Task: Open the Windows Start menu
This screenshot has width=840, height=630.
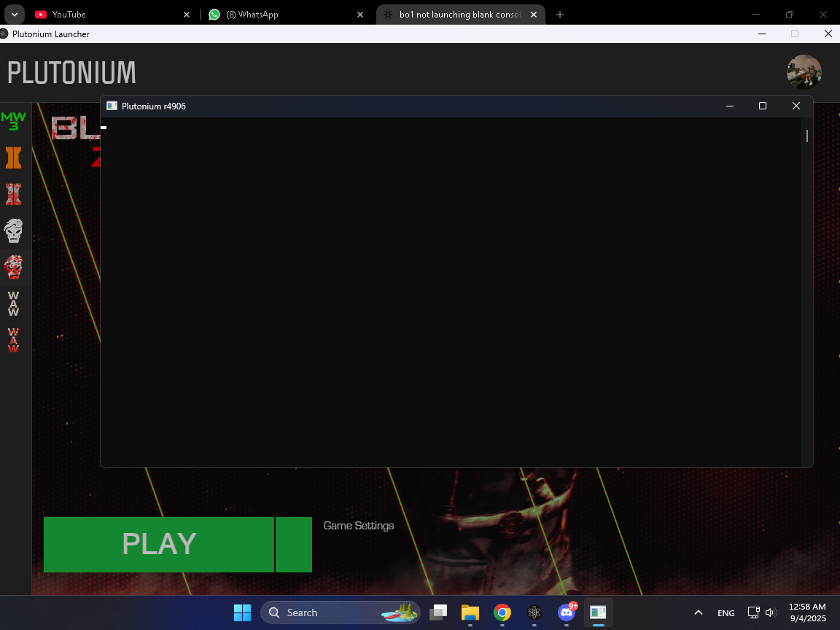Action: [x=242, y=612]
